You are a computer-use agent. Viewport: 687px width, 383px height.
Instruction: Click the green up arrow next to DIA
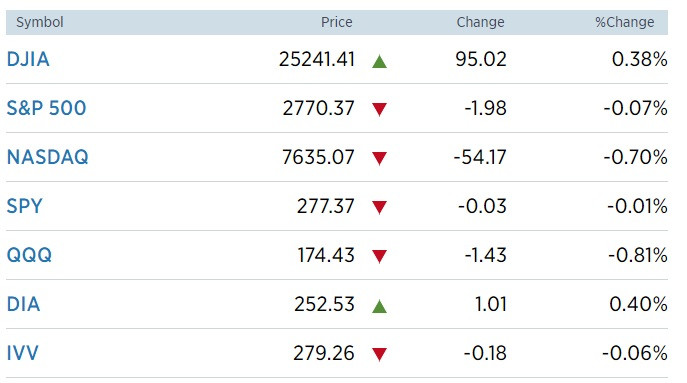tap(379, 306)
